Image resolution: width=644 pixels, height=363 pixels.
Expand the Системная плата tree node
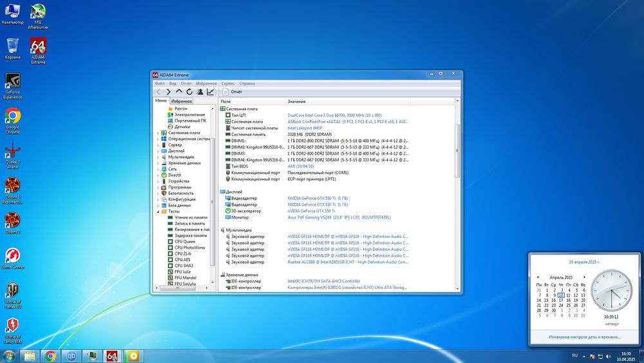(158, 133)
